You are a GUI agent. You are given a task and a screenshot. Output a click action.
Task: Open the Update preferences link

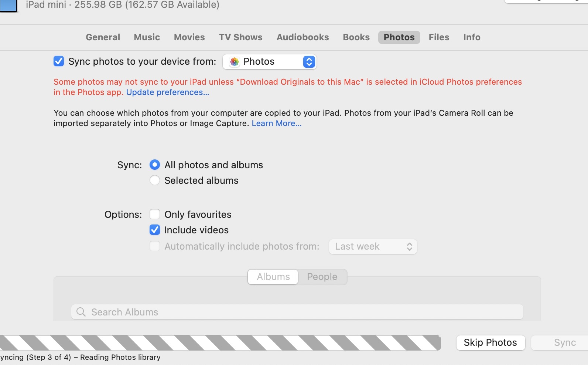168,92
